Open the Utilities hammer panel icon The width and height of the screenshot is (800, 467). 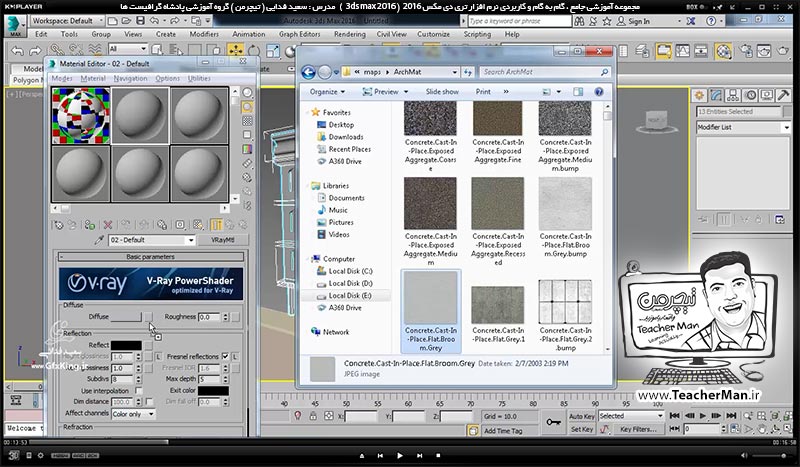pos(783,95)
